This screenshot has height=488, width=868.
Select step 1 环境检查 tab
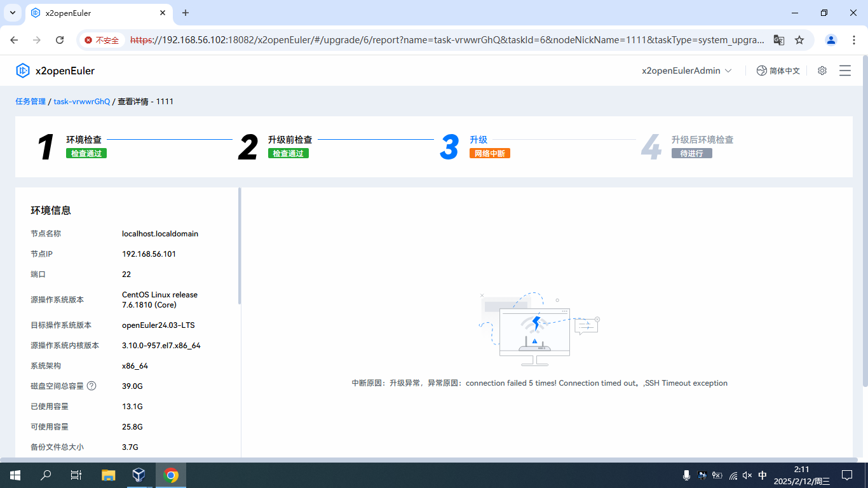click(x=84, y=140)
